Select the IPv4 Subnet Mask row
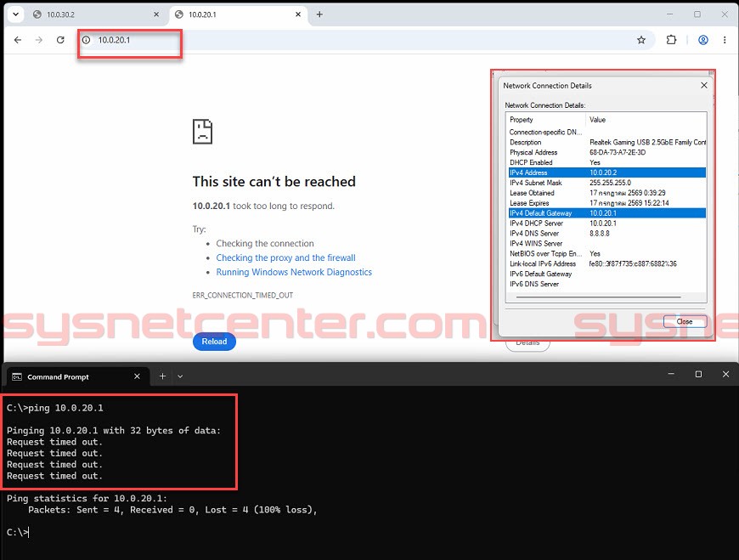 point(607,183)
